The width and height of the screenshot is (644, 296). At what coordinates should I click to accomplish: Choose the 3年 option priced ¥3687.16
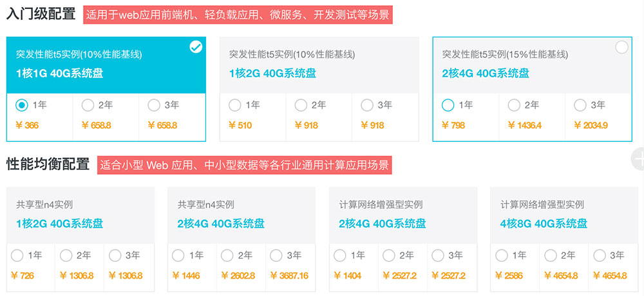pos(276,256)
